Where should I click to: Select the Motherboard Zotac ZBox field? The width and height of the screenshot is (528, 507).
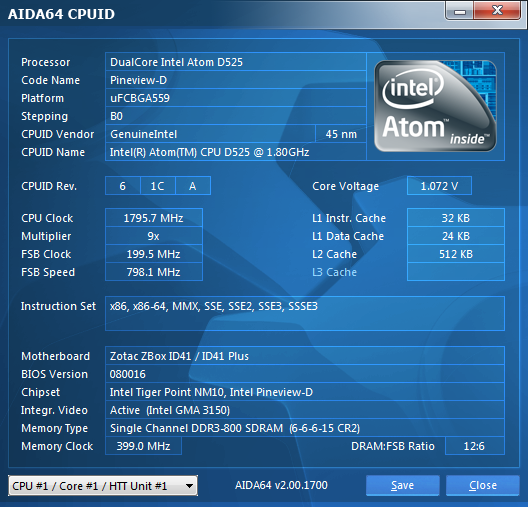[305, 356]
